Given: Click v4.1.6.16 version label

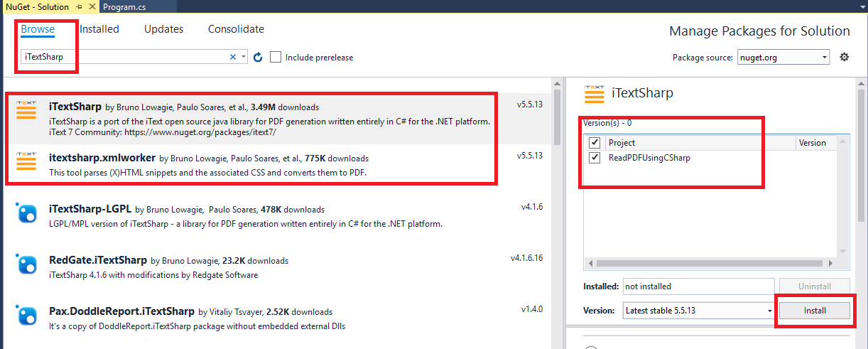Looking at the screenshot, I should (527, 258).
